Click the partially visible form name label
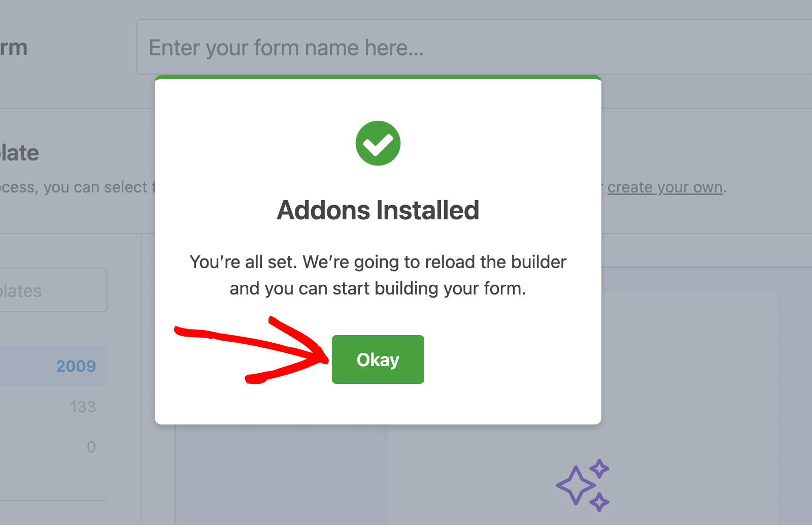 14,48
